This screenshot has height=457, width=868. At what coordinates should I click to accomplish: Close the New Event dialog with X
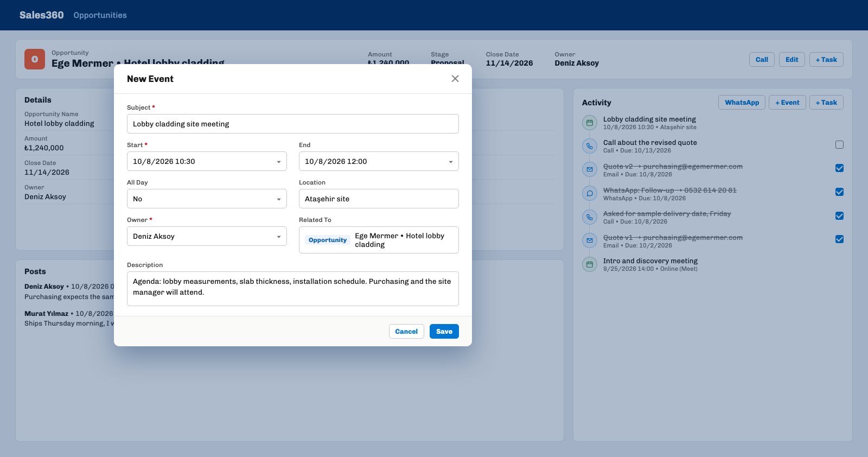(455, 79)
